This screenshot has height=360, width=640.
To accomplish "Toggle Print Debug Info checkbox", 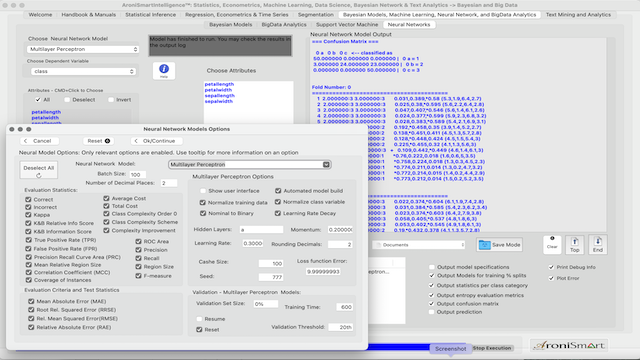I will [551, 267].
